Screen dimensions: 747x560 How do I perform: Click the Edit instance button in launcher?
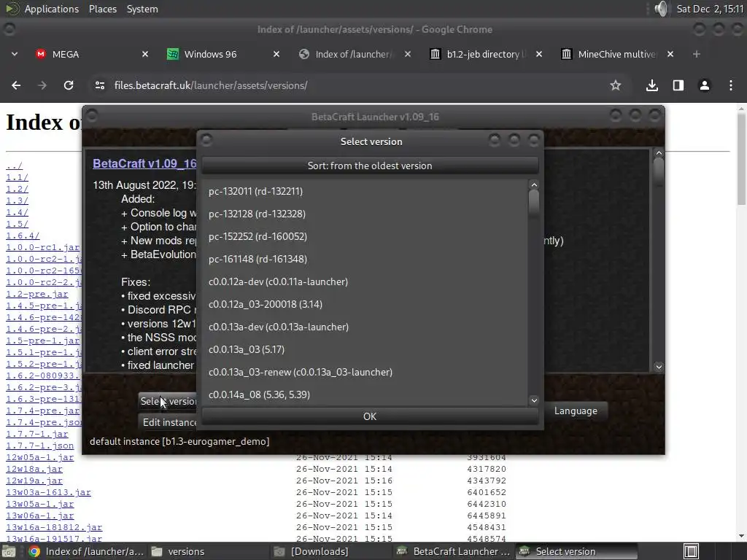tap(168, 422)
